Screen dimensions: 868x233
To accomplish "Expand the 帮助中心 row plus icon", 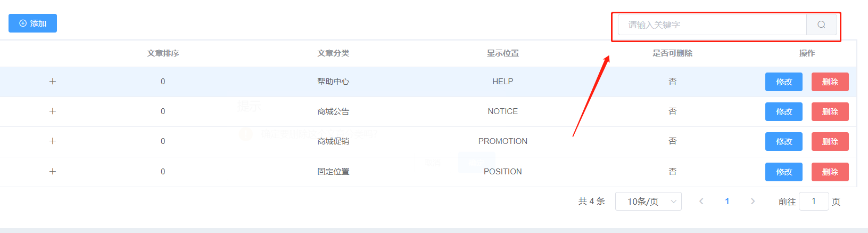I will click(53, 82).
